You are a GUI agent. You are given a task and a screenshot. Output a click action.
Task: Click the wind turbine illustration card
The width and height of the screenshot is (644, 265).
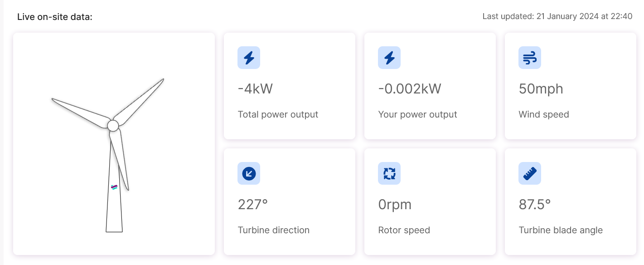114,143
